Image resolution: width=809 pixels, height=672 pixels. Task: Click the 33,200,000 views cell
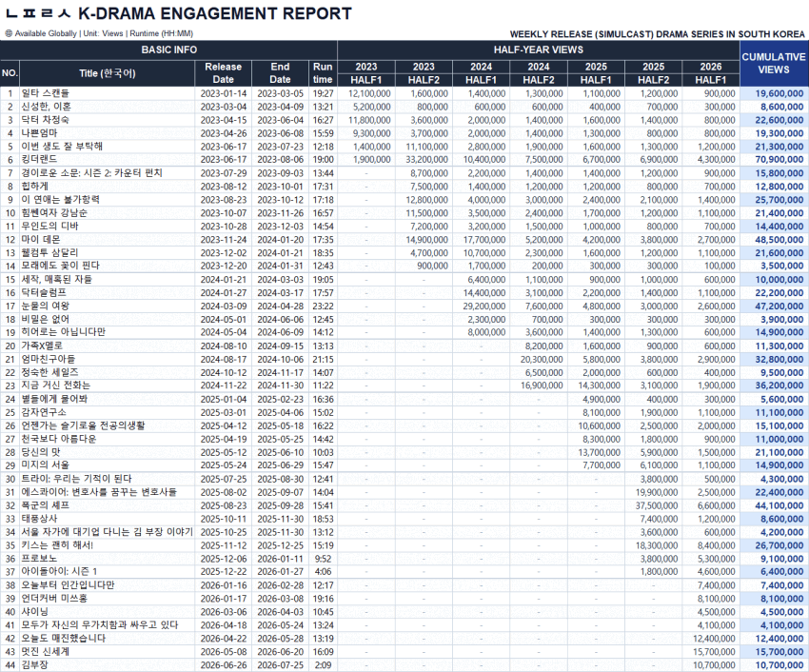coord(426,160)
